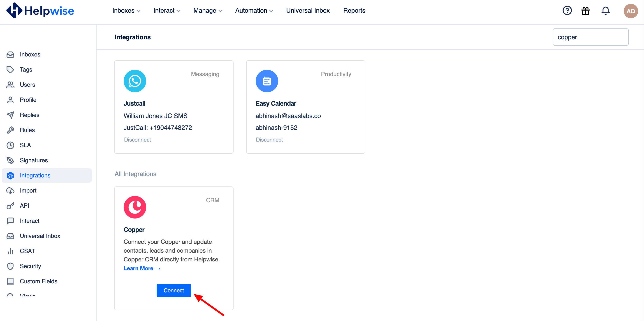Open the Justcall integration card title
The width and height of the screenshot is (644, 321).
134,103
